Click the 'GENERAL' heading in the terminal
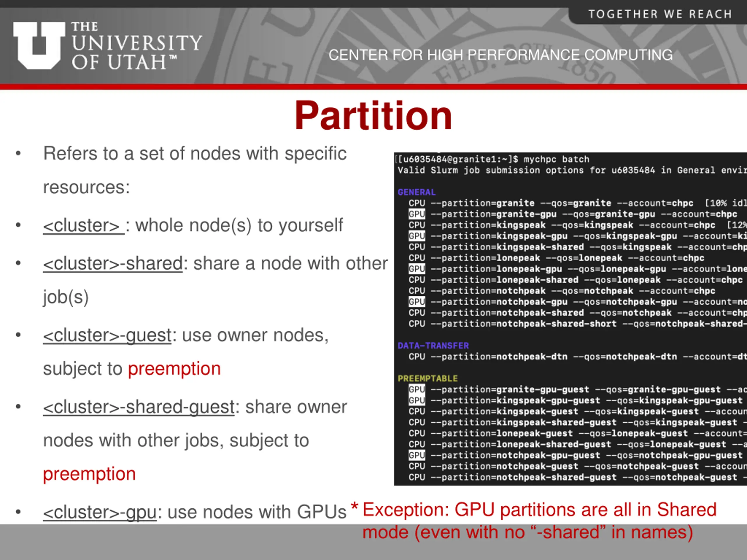The height and width of the screenshot is (560, 747). point(416,192)
